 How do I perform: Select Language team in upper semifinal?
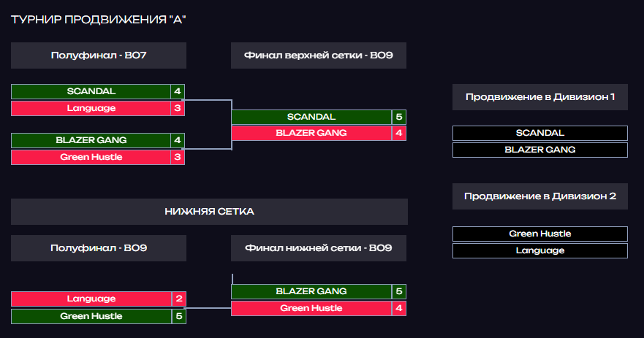pyautogui.click(x=91, y=108)
